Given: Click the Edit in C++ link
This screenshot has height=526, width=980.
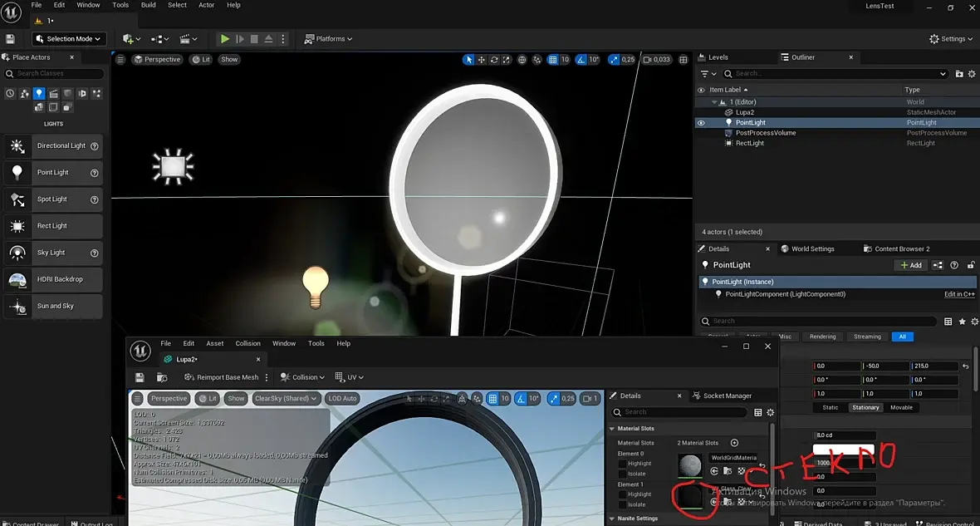Looking at the screenshot, I should pyautogui.click(x=959, y=294).
